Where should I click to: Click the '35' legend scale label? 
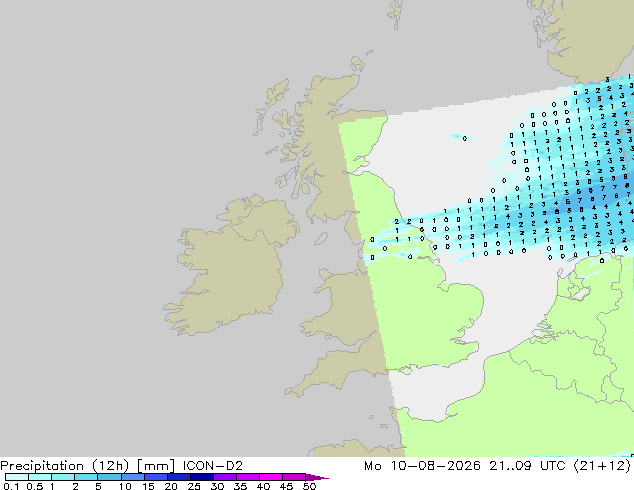pos(240,486)
